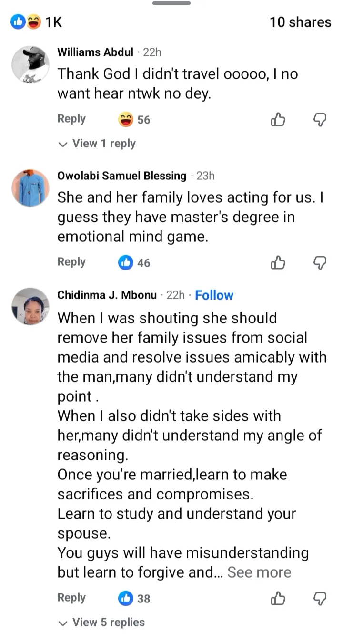Expand View 1 reply under Williams Abdul
Screen dimensions: 343x644
97,144
